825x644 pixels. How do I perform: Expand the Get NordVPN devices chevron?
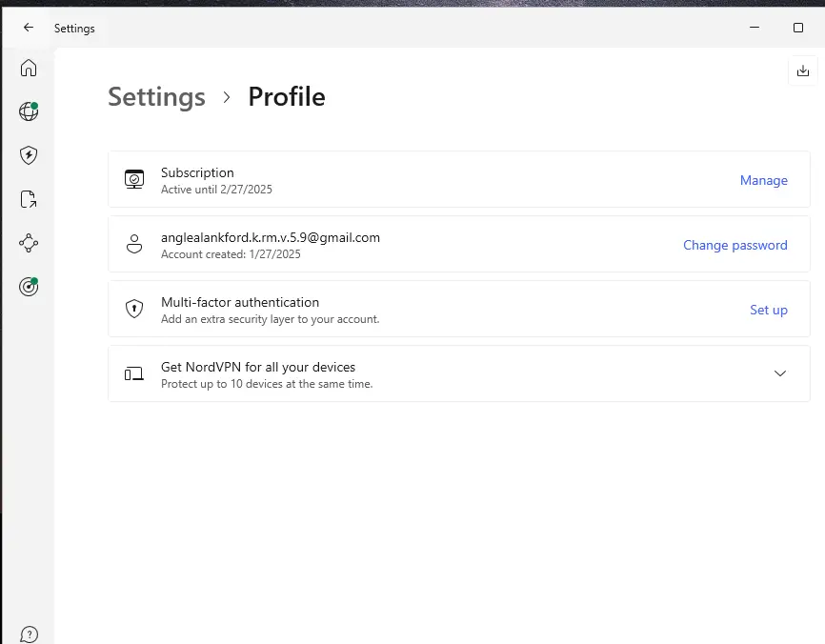(780, 373)
